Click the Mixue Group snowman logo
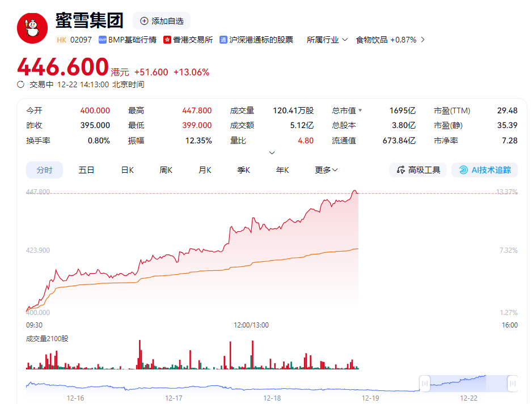Viewport: 532px width, 404px height. pos(32,28)
